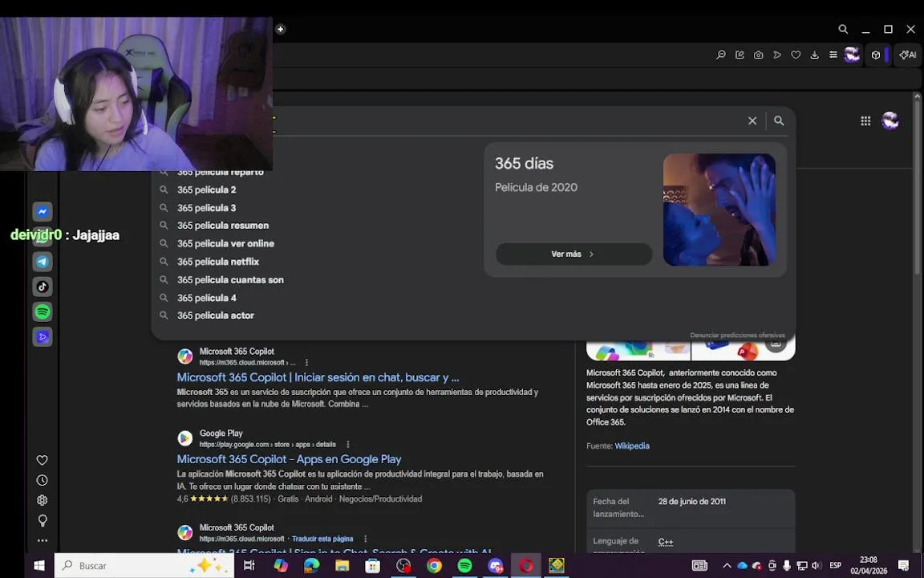The width and height of the screenshot is (924, 578).
Task: Open the downloads icon in toolbar
Action: [814, 55]
